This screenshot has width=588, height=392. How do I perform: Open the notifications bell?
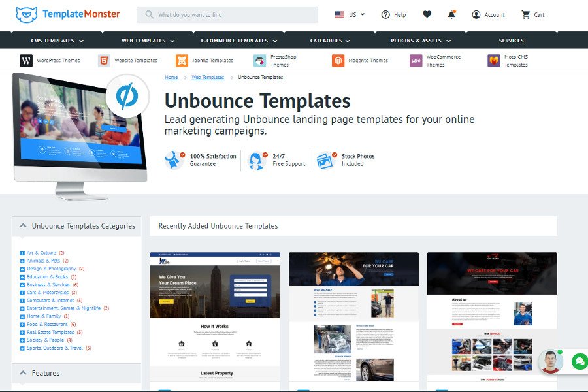(452, 14)
